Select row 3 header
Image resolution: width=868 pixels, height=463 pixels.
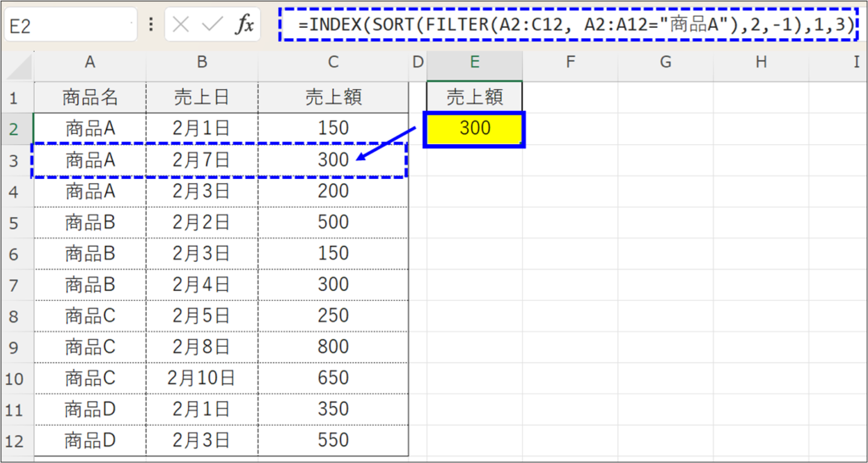(15, 159)
